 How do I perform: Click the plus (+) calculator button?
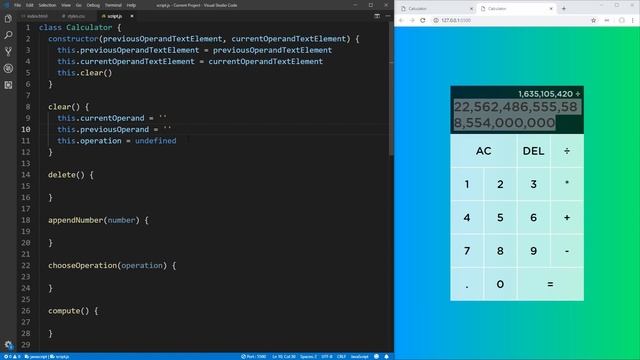click(567, 218)
